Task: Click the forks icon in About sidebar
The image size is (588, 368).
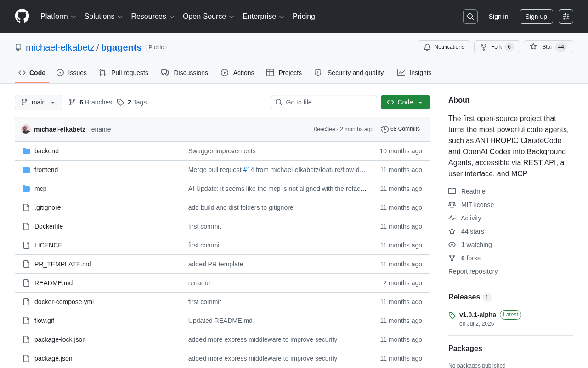Action: [x=452, y=258]
